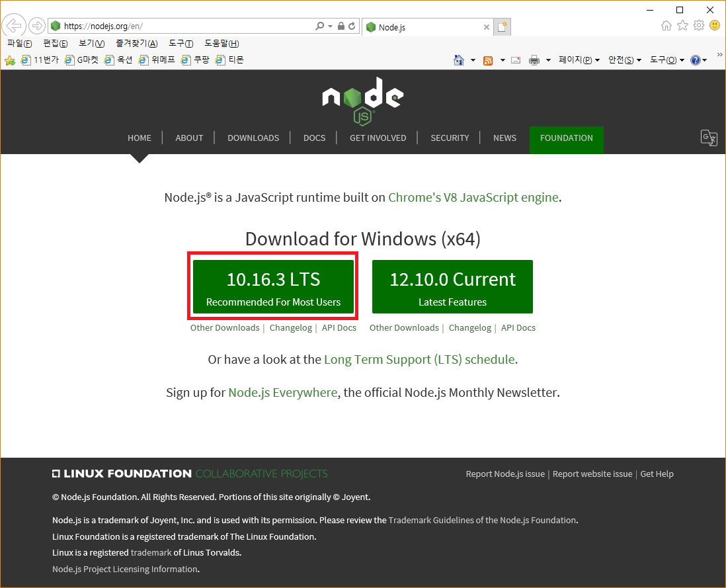Open the 페이지(P) dropdown
Screen dimensions: 726x588
pos(579,60)
